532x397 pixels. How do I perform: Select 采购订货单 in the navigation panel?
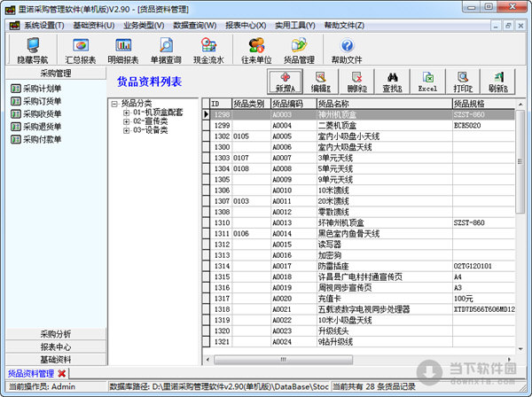point(43,102)
